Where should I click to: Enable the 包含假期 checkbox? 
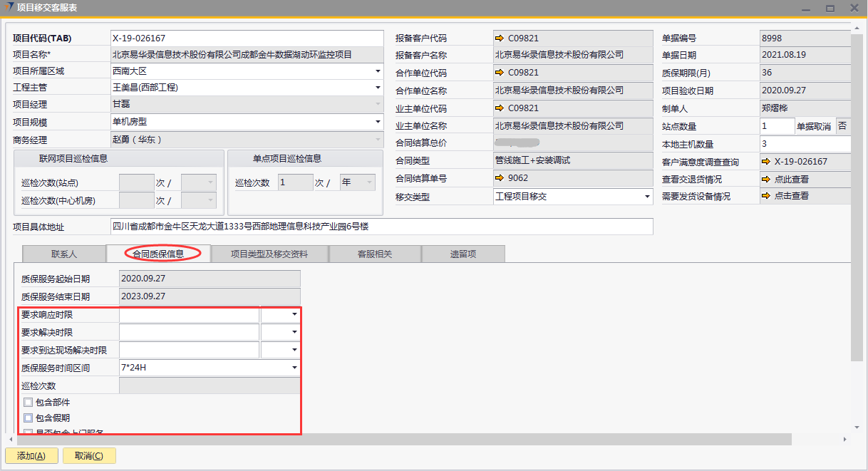29,418
